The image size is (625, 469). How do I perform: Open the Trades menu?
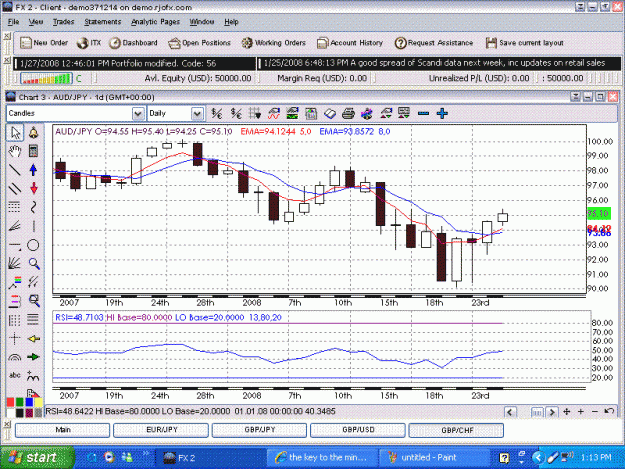(x=63, y=22)
